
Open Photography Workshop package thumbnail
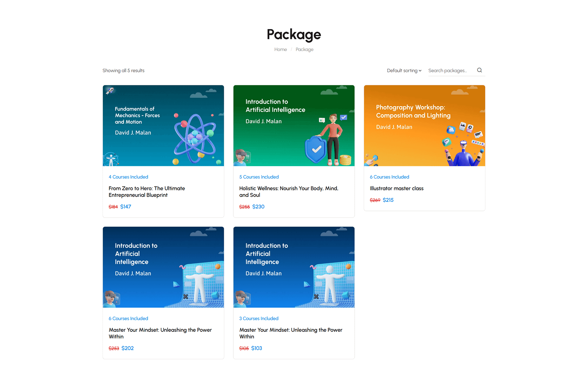coord(424,126)
